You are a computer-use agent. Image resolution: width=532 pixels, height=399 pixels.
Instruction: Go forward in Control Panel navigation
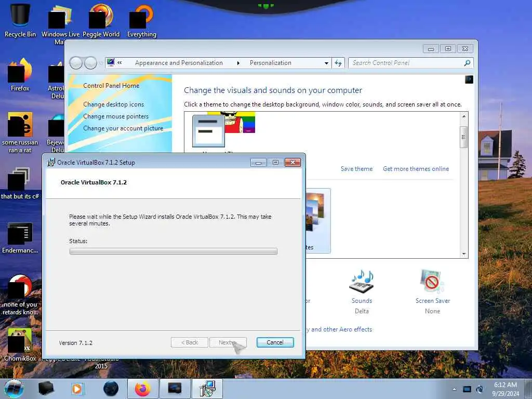[x=90, y=63]
